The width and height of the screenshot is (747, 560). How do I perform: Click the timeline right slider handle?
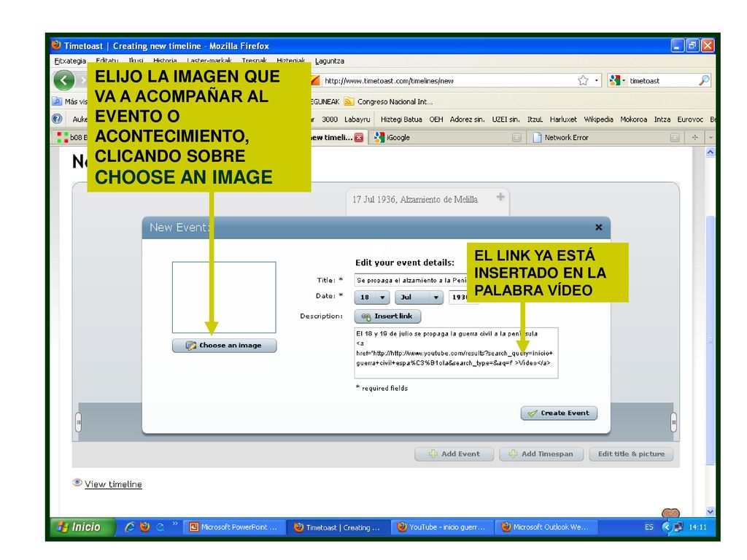[x=673, y=422]
